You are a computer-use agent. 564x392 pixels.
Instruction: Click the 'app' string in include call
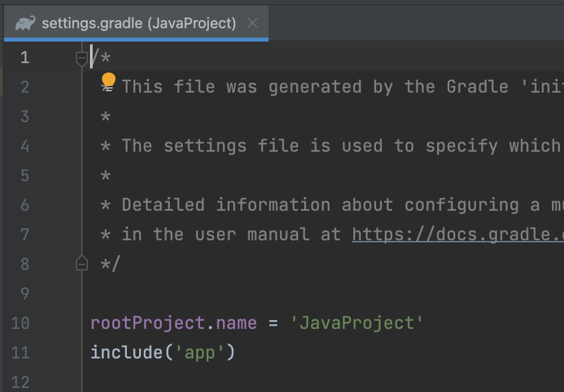point(200,352)
